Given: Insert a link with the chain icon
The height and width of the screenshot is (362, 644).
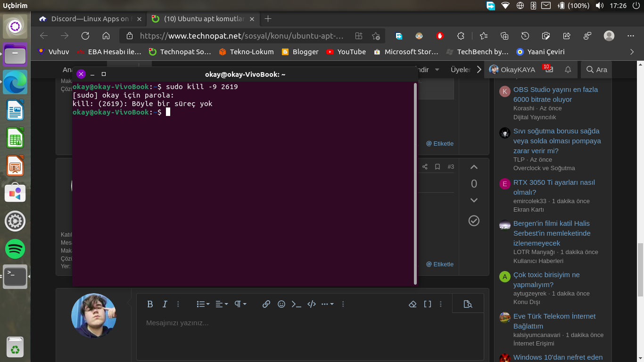Looking at the screenshot, I should tap(266, 304).
